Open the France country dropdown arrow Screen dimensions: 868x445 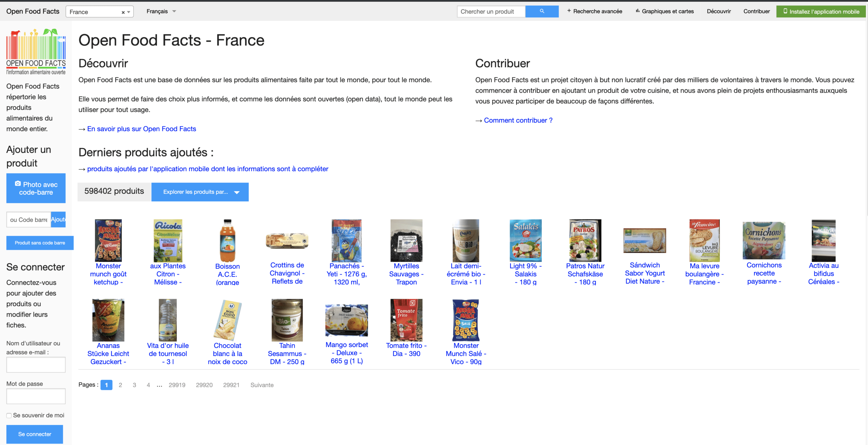129,12
